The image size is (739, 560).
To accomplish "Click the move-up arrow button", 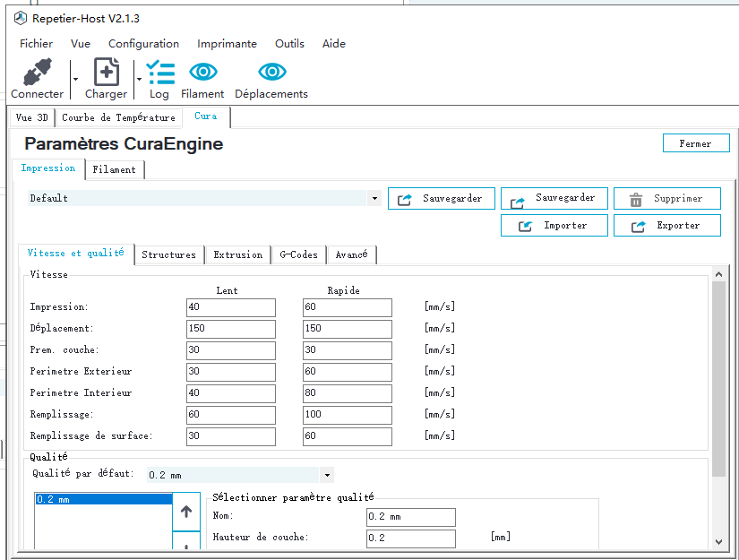I will point(186,512).
